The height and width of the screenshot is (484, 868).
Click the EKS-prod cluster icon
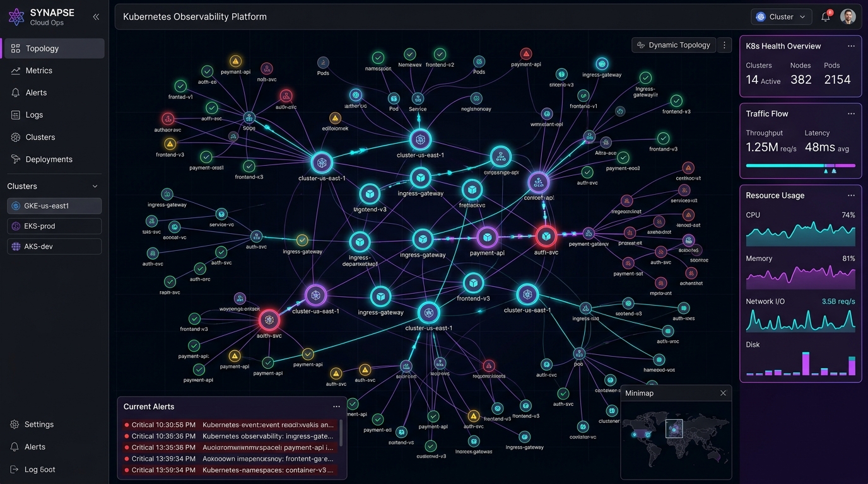click(16, 226)
